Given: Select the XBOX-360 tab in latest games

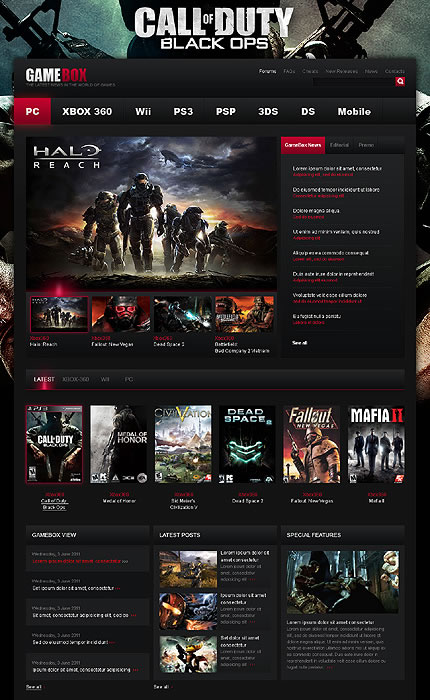Looking at the screenshot, I should [75, 379].
